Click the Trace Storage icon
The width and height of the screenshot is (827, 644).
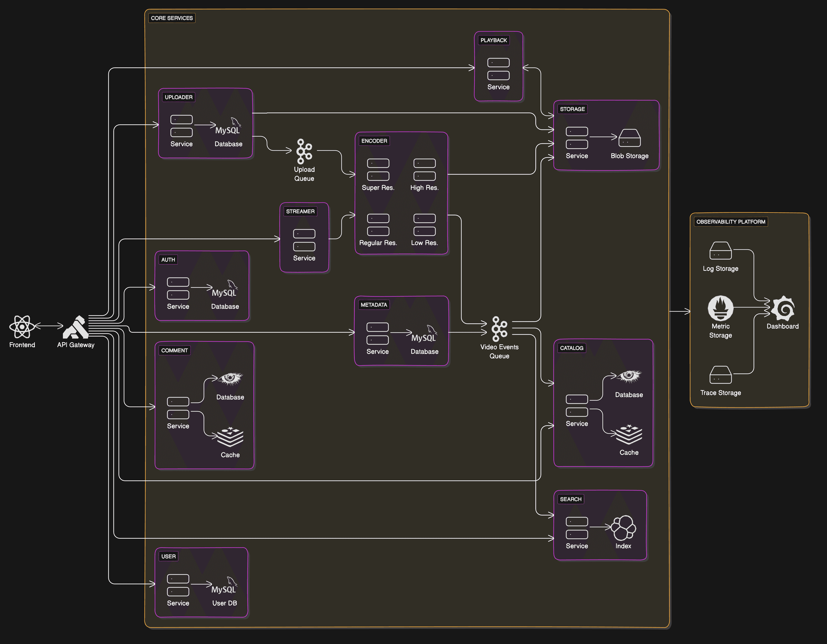click(x=720, y=375)
